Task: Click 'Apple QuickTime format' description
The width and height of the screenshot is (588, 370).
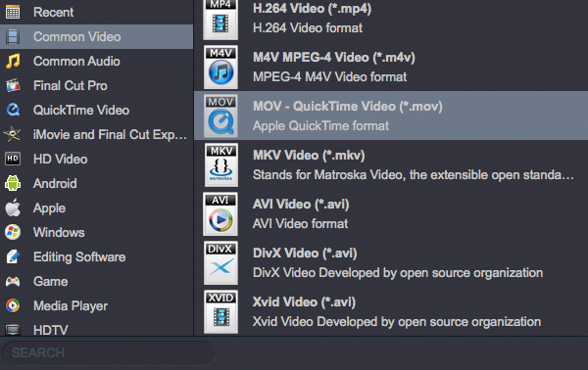Action: click(x=320, y=126)
